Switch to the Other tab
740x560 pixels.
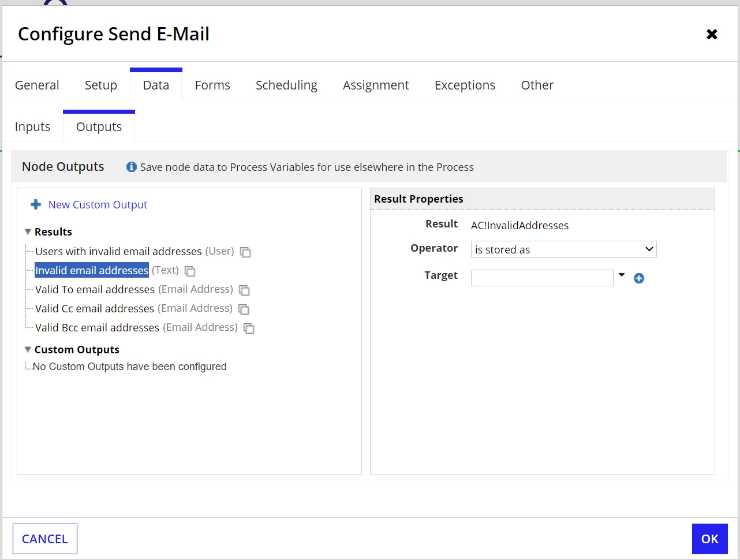[x=537, y=85]
